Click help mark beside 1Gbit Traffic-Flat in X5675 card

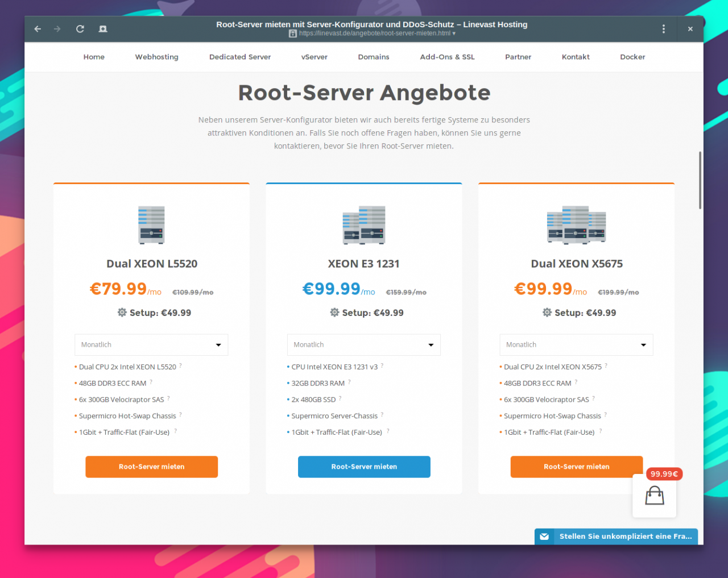click(x=600, y=431)
